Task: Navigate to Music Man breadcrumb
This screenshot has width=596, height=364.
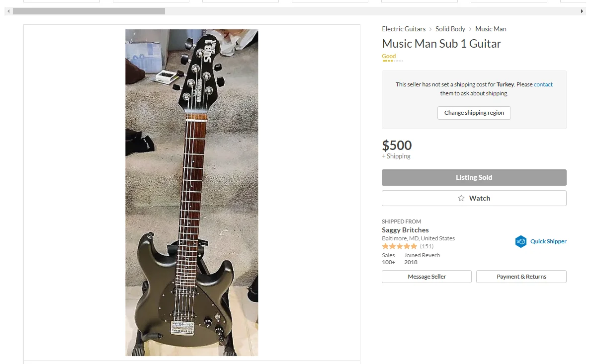Action: 491,29
